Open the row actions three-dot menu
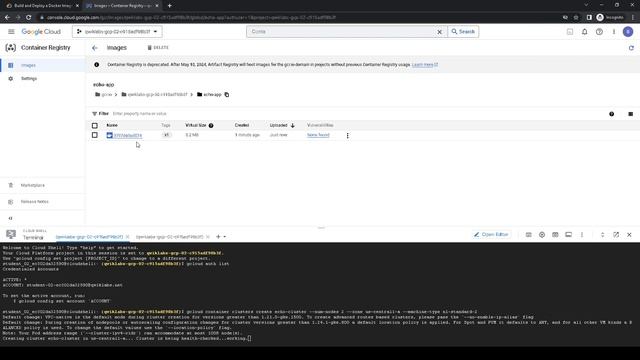The width and height of the screenshot is (640, 360). point(347,136)
